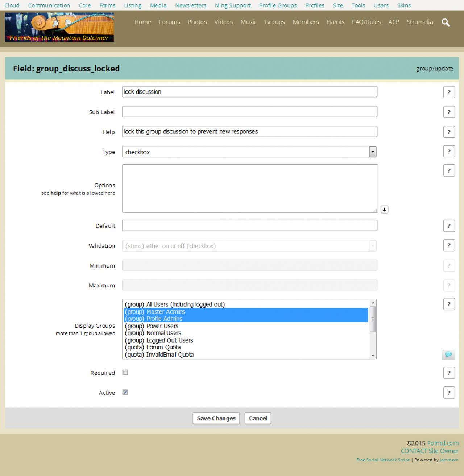Open the Communication admin menu

coord(49,5)
